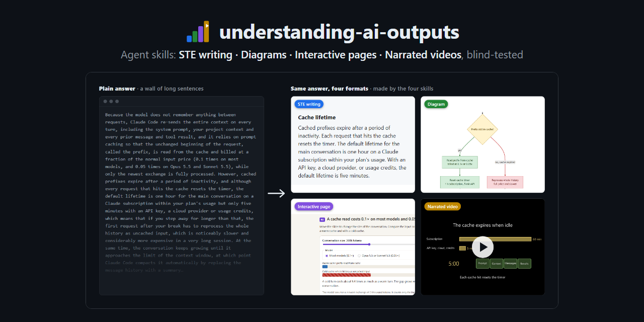Click the bar-chart logo icon beside the title

coord(198,31)
